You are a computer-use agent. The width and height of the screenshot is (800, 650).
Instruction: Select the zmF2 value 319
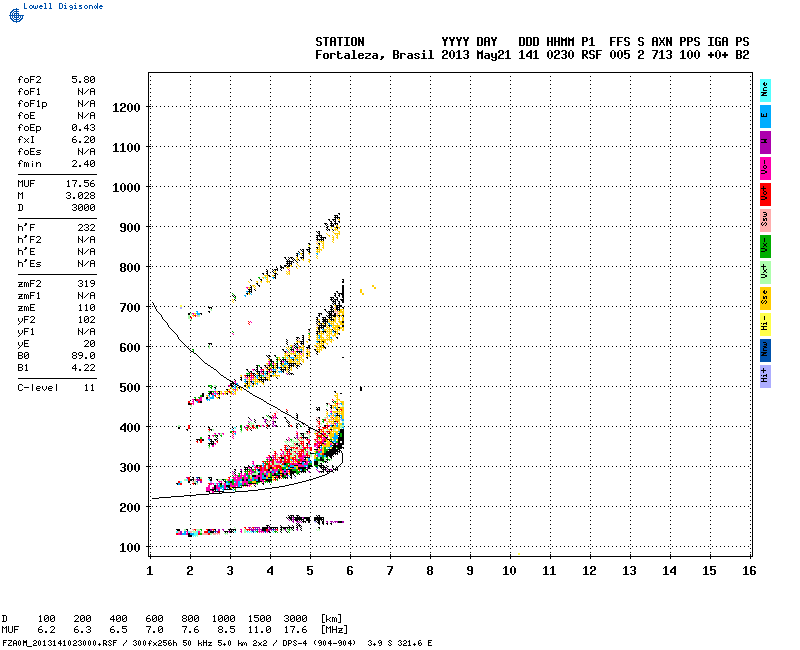point(86,284)
